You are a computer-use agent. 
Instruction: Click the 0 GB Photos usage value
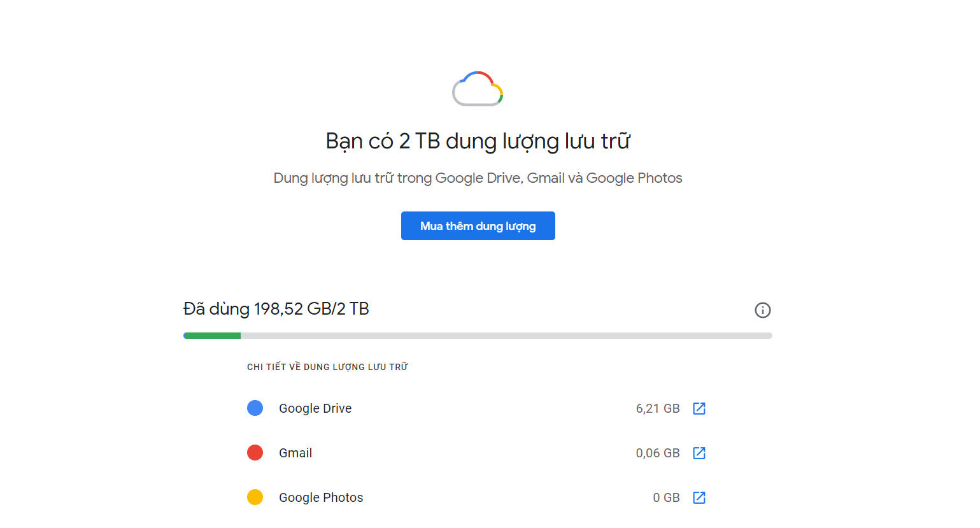pyautogui.click(x=666, y=497)
